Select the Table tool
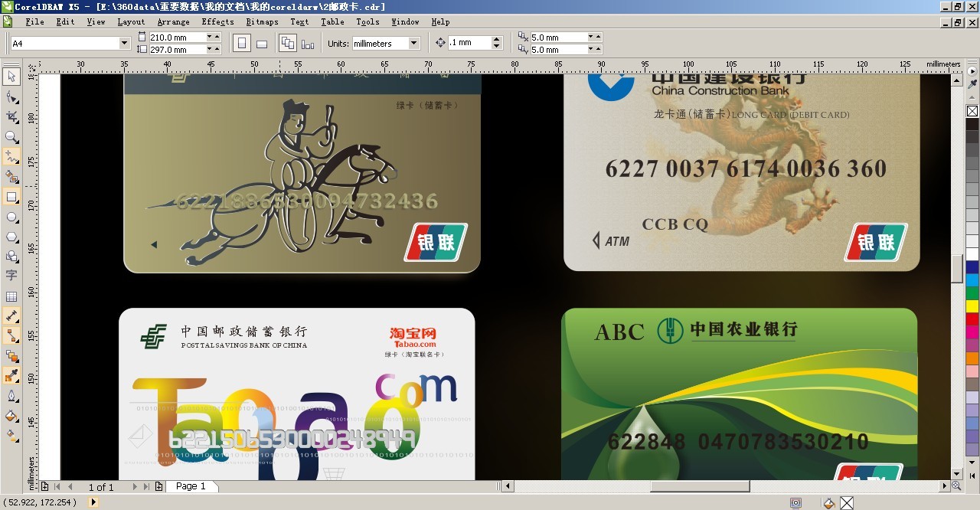The image size is (980, 510). [11, 296]
